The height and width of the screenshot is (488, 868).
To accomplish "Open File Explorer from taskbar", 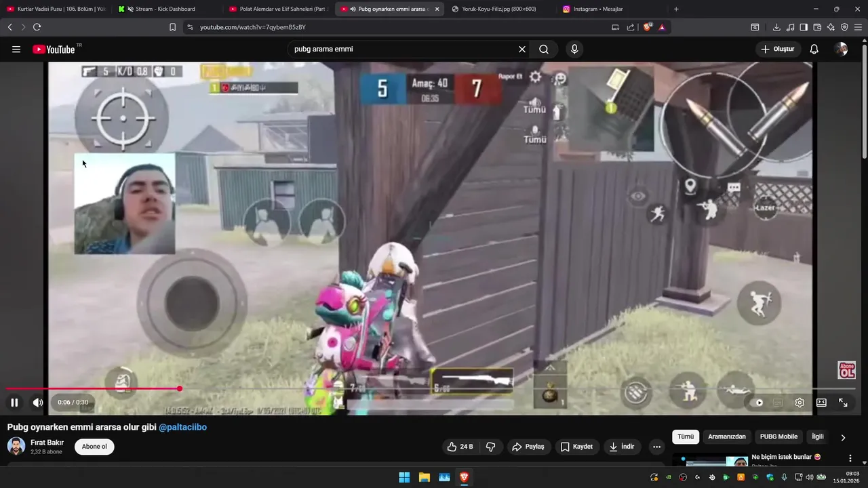I will pyautogui.click(x=424, y=477).
